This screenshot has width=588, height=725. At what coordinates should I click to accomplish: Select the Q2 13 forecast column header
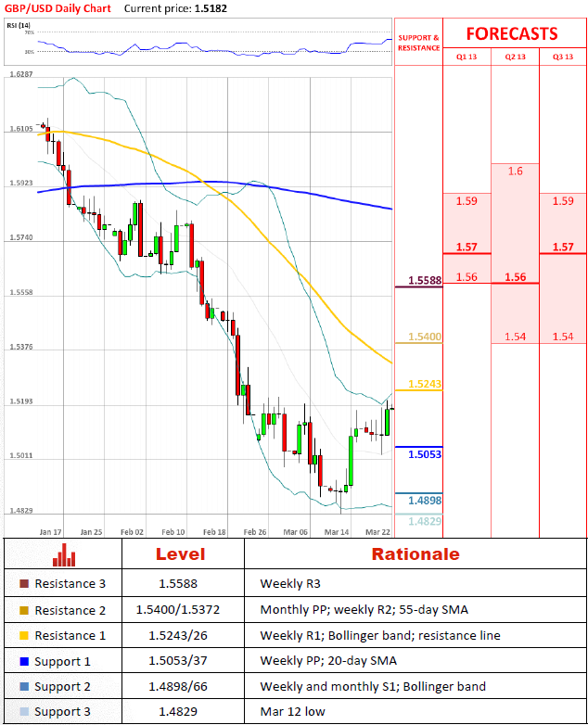click(x=516, y=57)
